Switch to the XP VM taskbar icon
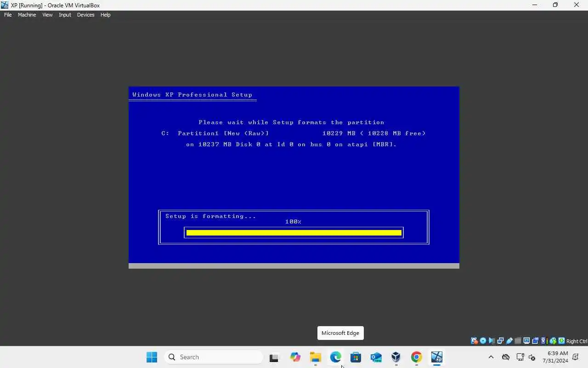Image resolution: width=588 pixels, height=368 pixels. point(436,357)
